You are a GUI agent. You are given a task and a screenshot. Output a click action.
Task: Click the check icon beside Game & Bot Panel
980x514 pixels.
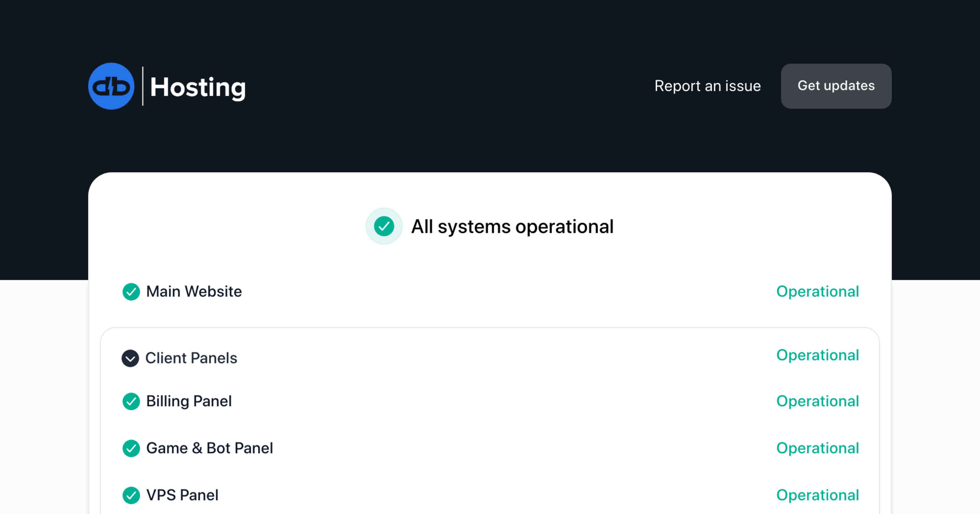click(x=131, y=448)
